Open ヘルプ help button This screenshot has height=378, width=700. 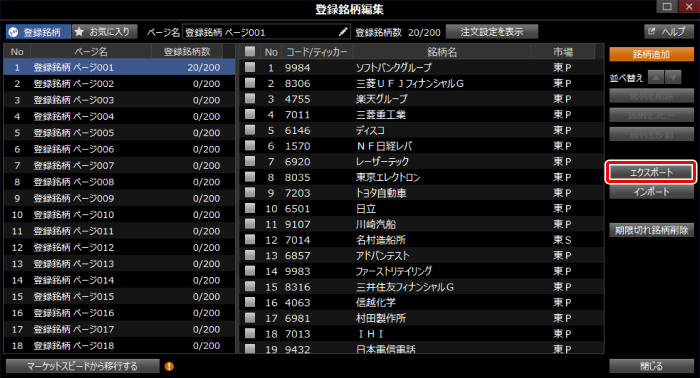pos(669,32)
